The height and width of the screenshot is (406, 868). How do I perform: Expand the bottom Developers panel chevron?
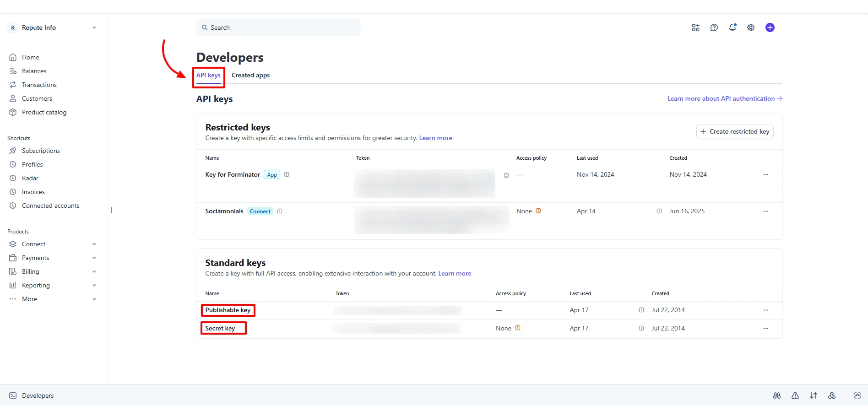857,395
